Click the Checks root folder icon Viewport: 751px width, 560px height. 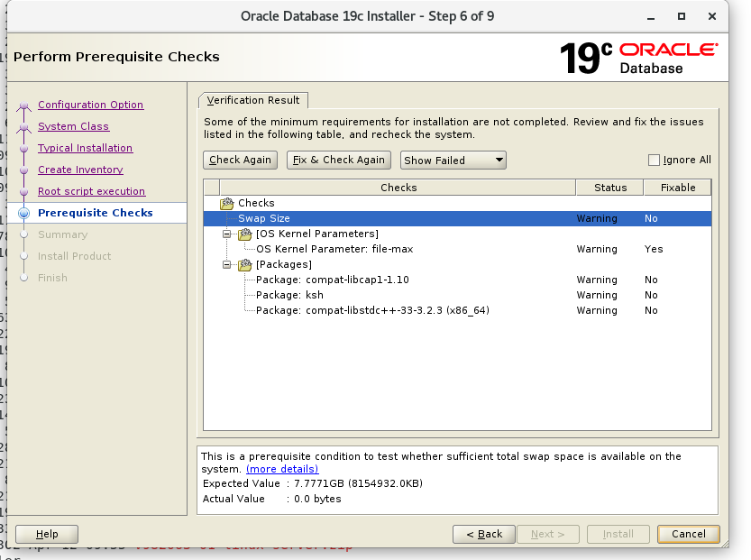click(226, 203)
